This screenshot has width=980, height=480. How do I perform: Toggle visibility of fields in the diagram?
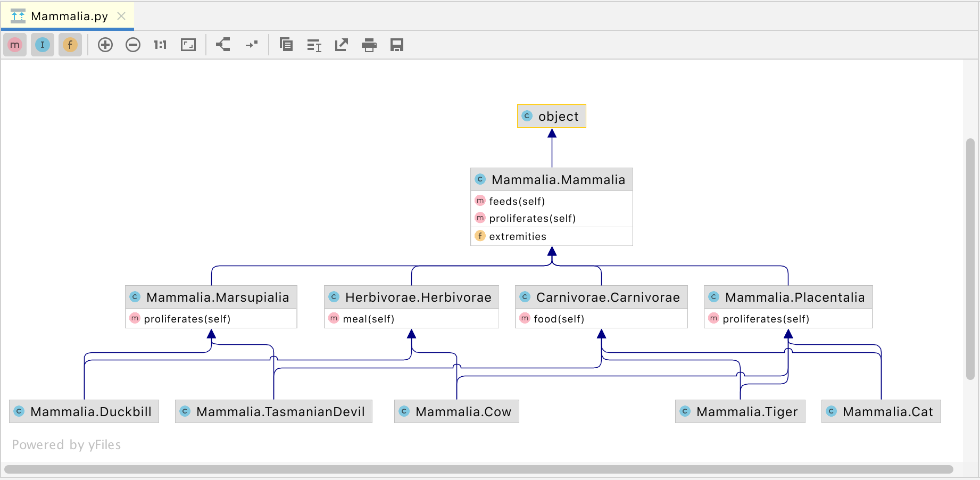[x=70, y=45]
